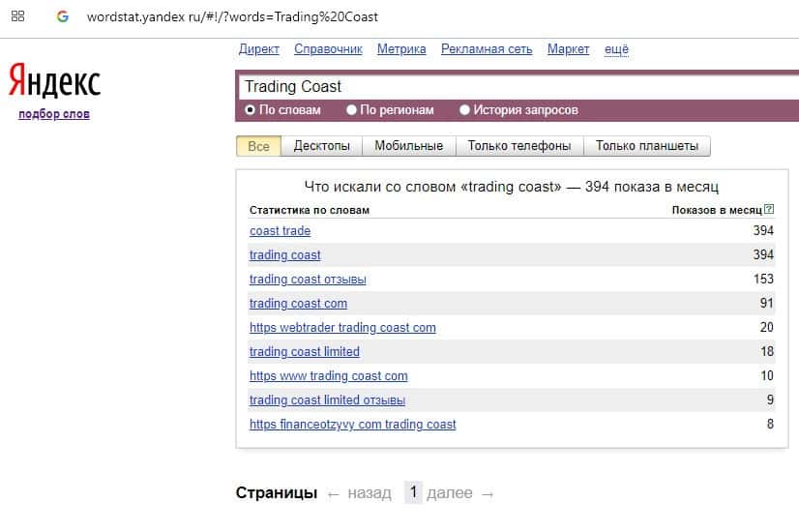The image size is (799, 532).
Task: Switch to the Мобильные tab
Action: (408, 146)
